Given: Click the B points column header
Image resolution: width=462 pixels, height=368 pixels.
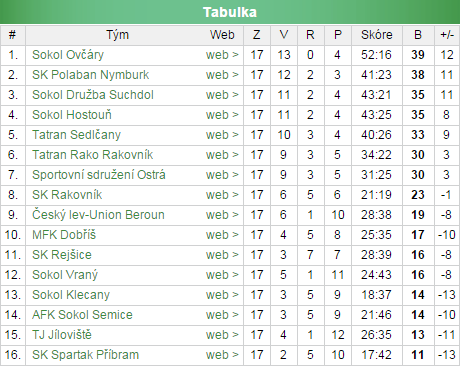Looking at the screenshot, I should tap(418, 35).
